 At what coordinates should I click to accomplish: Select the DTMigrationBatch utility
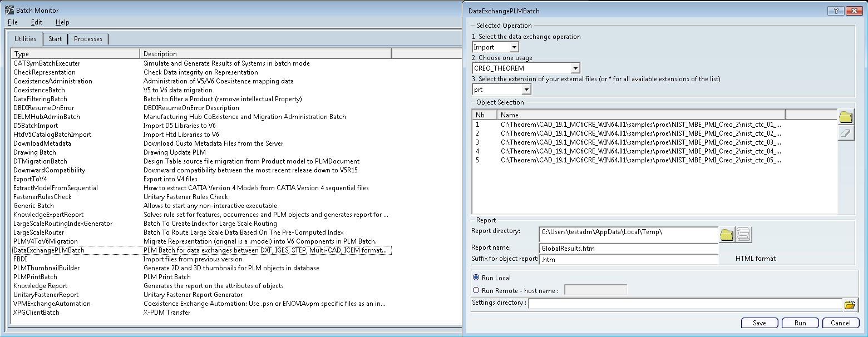click(x=40, y=161)
